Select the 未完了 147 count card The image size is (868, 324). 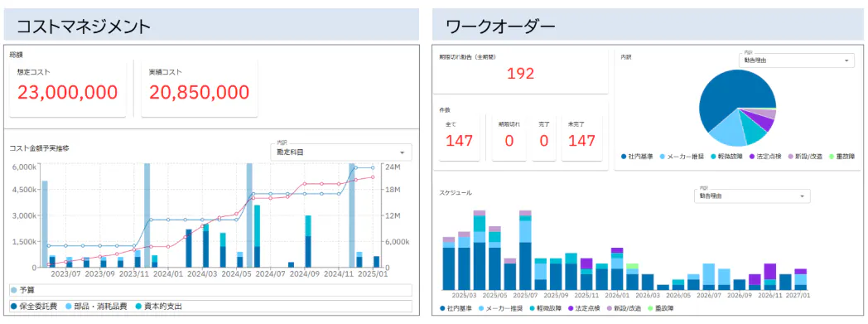click(x=581, y=138)
